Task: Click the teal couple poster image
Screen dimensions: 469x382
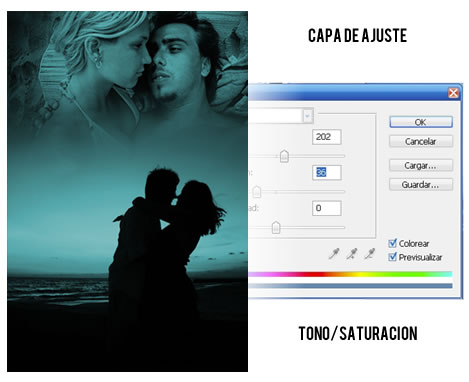Action: click(x=127, y=191)
